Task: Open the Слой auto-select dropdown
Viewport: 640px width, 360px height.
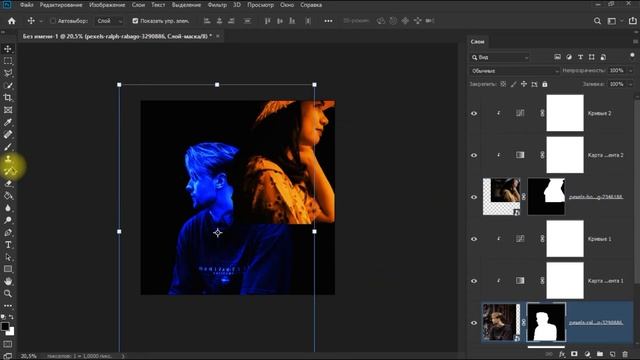Action: [109, 21]
